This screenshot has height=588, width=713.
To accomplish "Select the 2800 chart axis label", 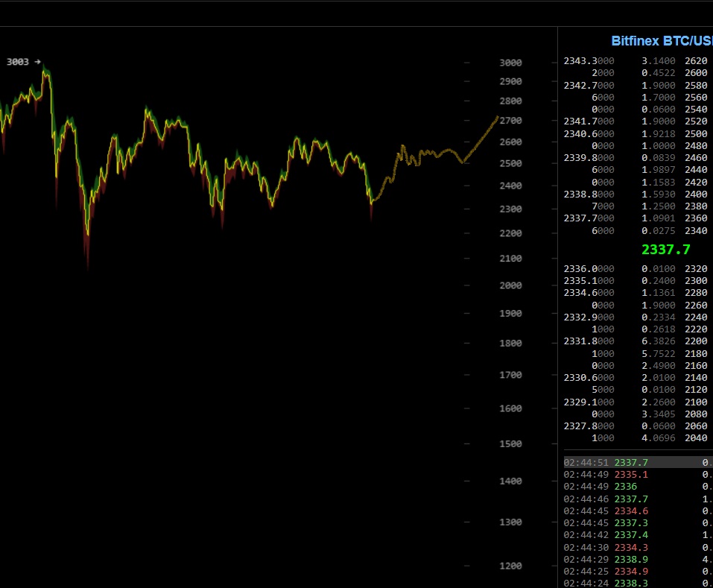I will click(x=510, y=101).
